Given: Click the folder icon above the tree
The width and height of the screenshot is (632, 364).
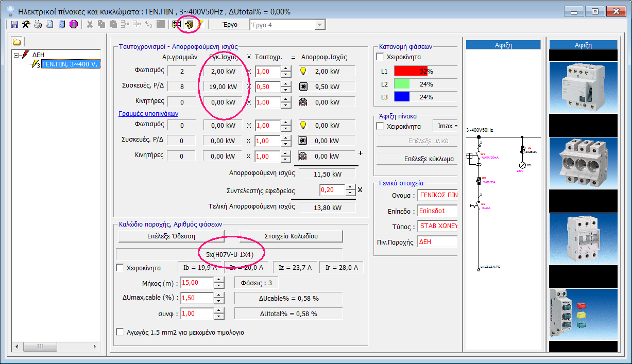Looking at the screenshot, I should (x=17, y=42).
